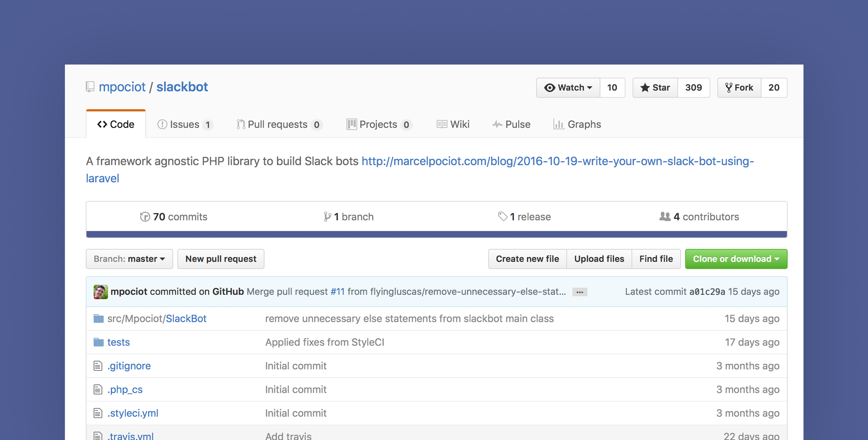The height and width of the screenshot is (440, 868).
Task: View the 20 forks count
Action: coord(774,88)
